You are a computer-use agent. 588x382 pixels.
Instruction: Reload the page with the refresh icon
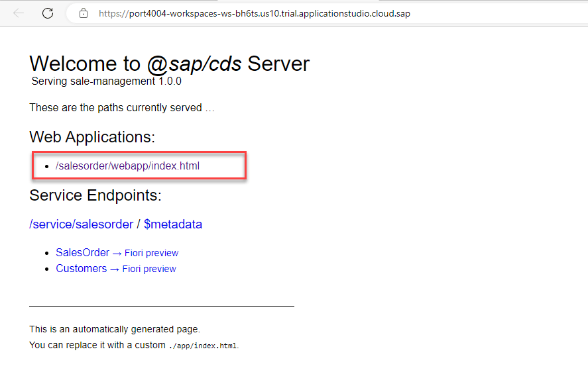click(48, 13)
